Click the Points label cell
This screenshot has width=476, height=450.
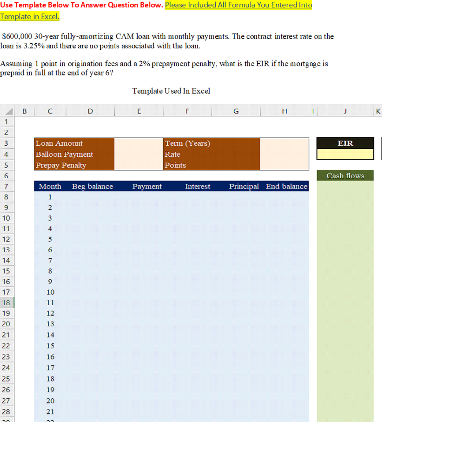212,165
